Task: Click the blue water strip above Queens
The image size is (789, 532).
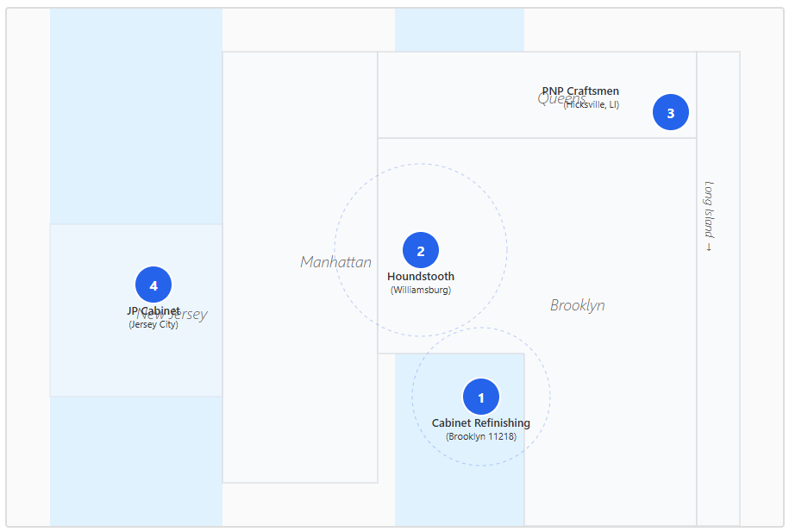Action: pyautogui.click(x=459, y=30)
